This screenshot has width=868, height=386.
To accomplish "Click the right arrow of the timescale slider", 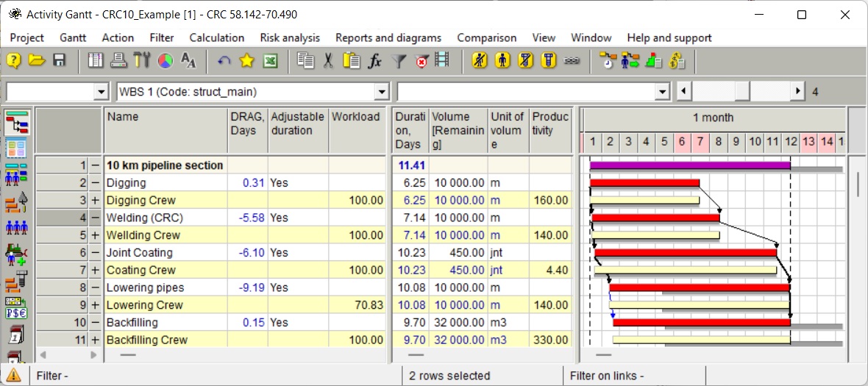I will [x=797, y=91].
